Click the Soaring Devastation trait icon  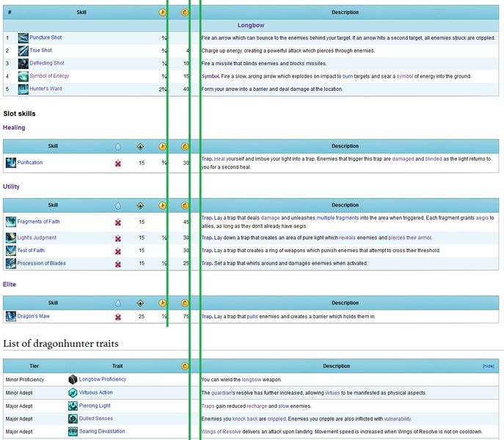73,431
